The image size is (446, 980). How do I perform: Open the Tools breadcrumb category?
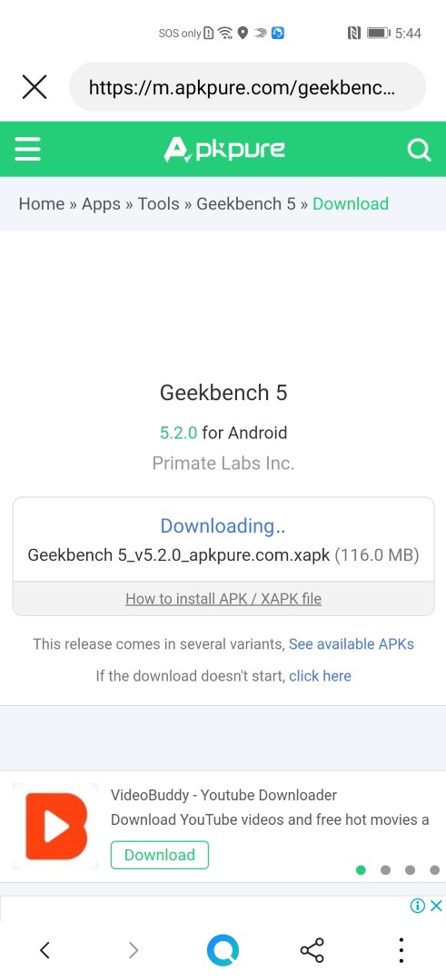158,204
